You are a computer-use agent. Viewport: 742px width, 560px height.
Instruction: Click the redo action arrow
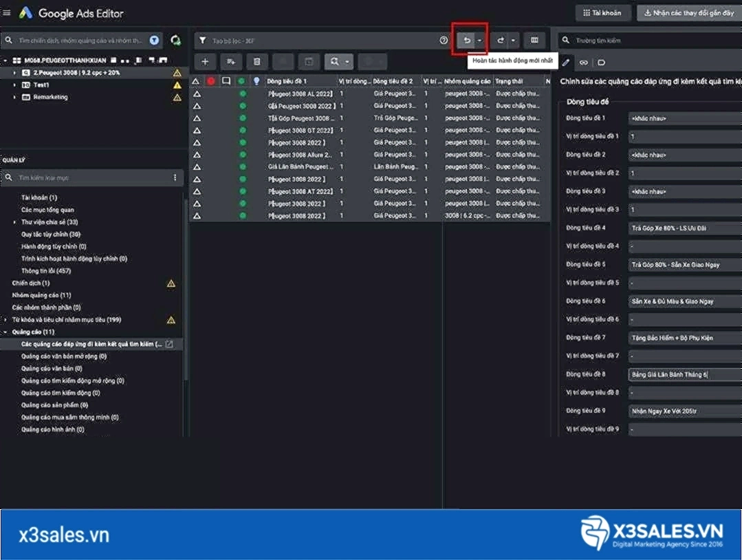tap(500, 40)
